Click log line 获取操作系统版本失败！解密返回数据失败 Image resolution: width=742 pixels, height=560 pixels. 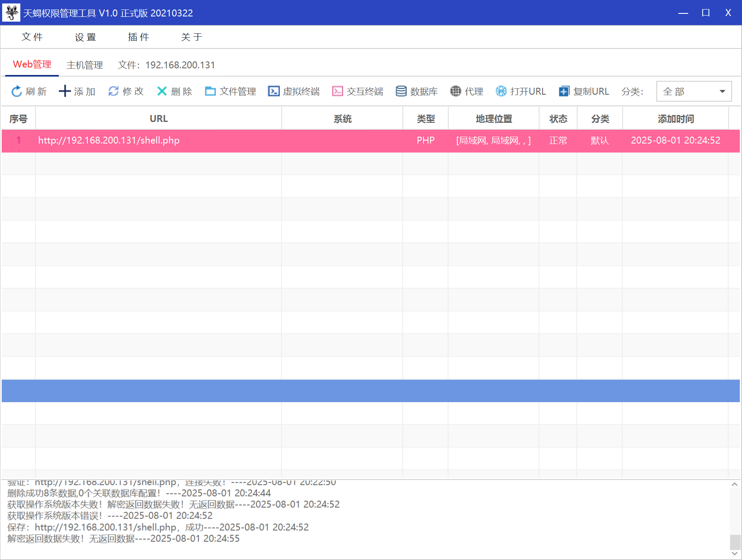(173, 504)
